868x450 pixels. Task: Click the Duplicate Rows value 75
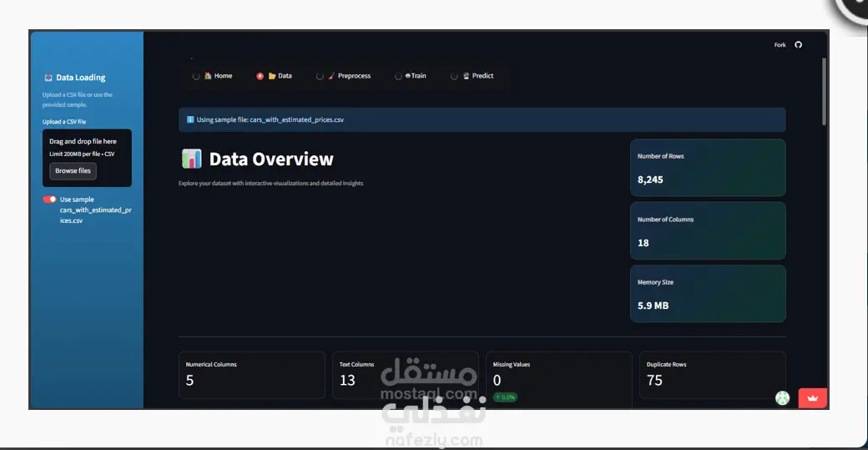[x=654, y=380]
